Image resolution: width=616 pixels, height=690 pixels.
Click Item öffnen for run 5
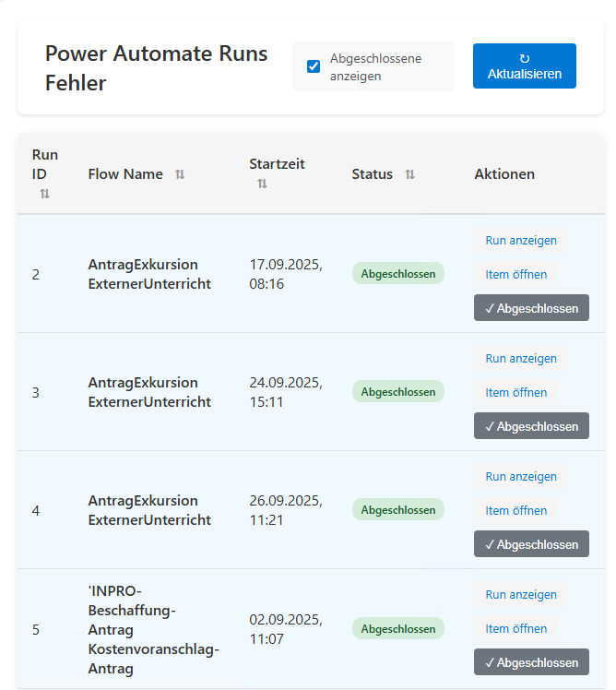516,628
